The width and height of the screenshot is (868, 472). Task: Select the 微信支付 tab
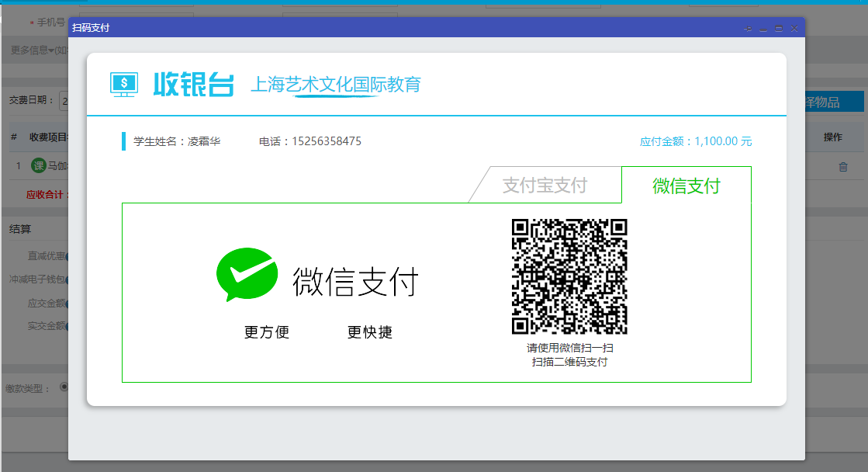click(x=686, y=186)
